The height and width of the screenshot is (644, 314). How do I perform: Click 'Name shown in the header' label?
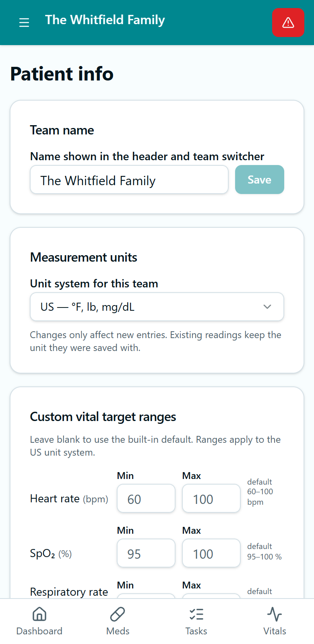point(147,156)
